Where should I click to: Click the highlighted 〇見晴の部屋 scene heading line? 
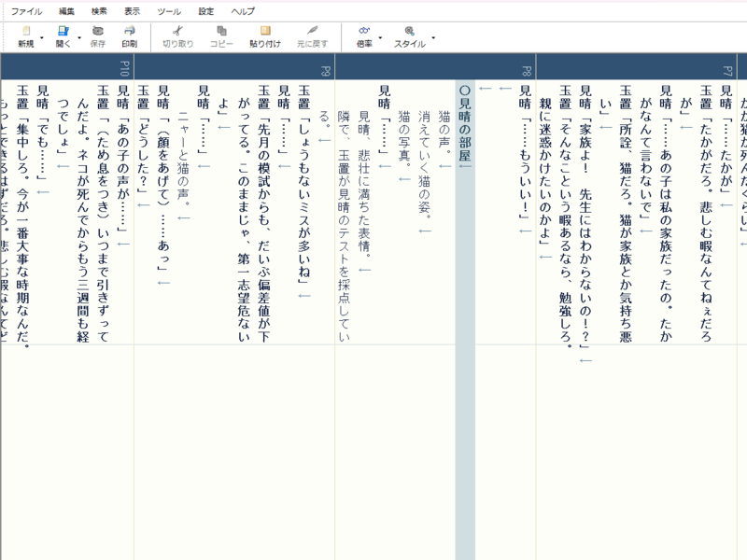tap(466, 126)
